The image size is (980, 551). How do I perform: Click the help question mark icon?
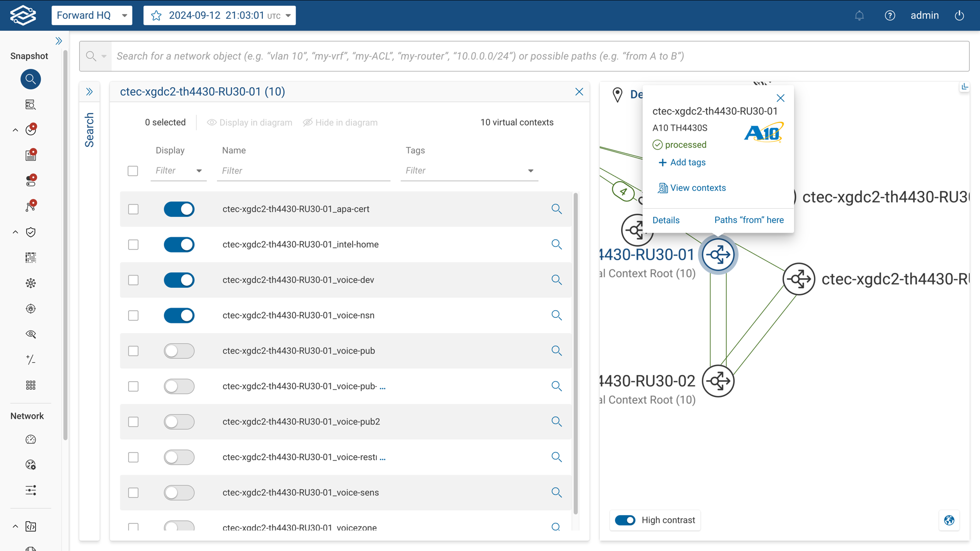[x=890, y=15]
